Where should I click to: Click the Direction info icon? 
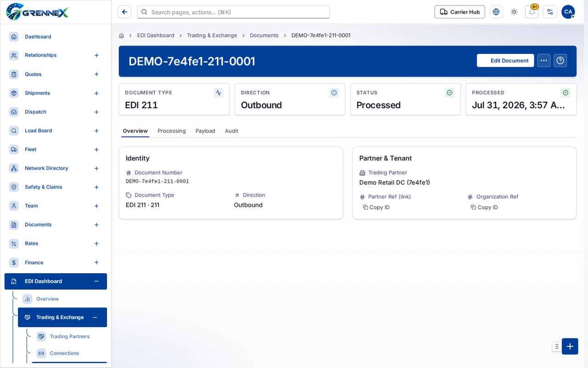[x=334, y=92]
